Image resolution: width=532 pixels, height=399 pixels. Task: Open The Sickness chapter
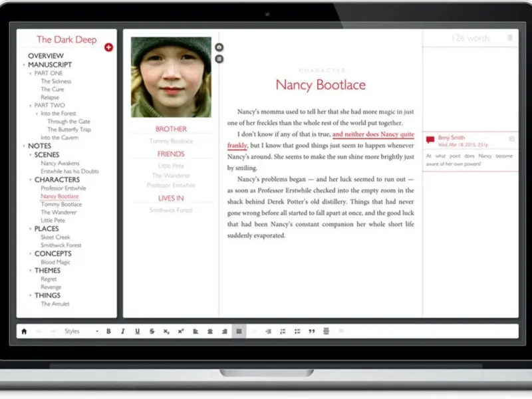point(56,81)
